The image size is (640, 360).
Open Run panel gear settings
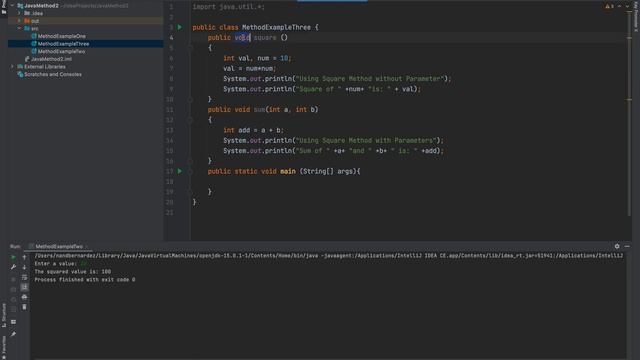(x=617, y=246)
